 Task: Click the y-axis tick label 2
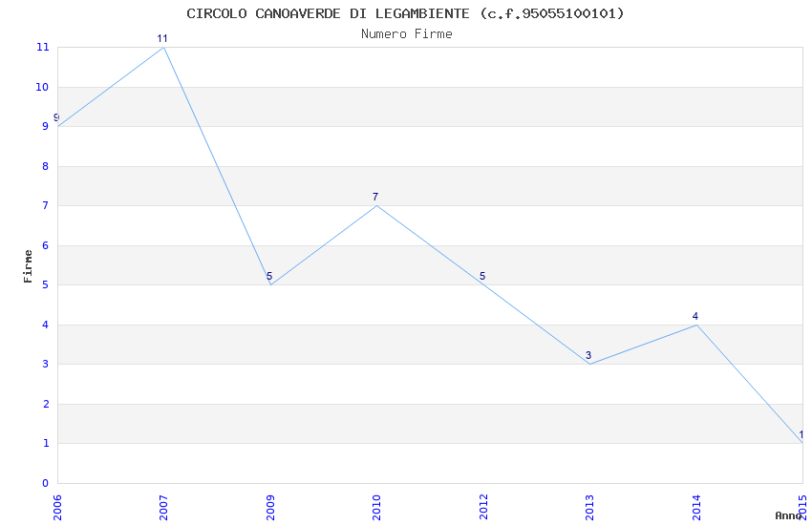pos(46,404)
